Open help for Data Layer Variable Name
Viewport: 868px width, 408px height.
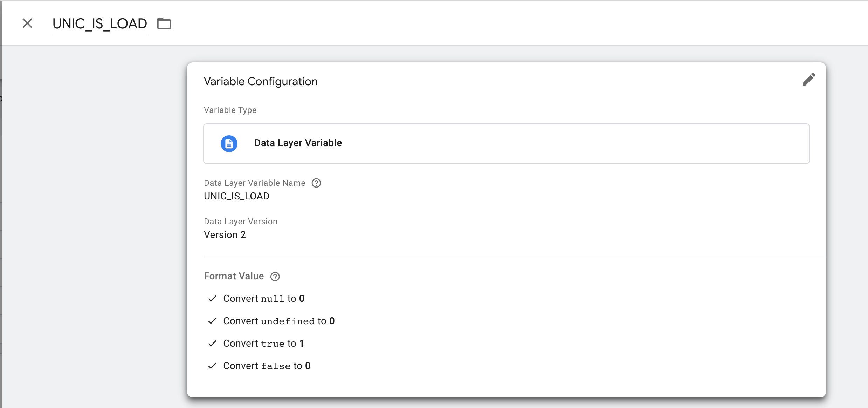(x=316, y=183)
